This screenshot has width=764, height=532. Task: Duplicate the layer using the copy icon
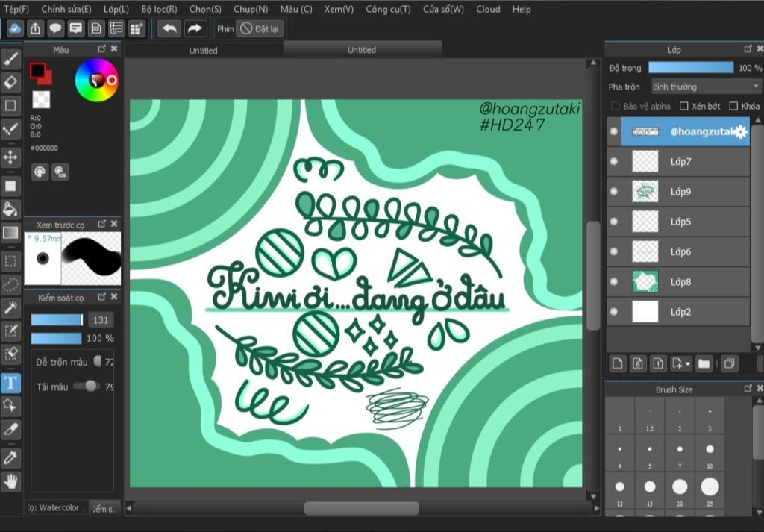pyautogui.click(x=730, y=363)
